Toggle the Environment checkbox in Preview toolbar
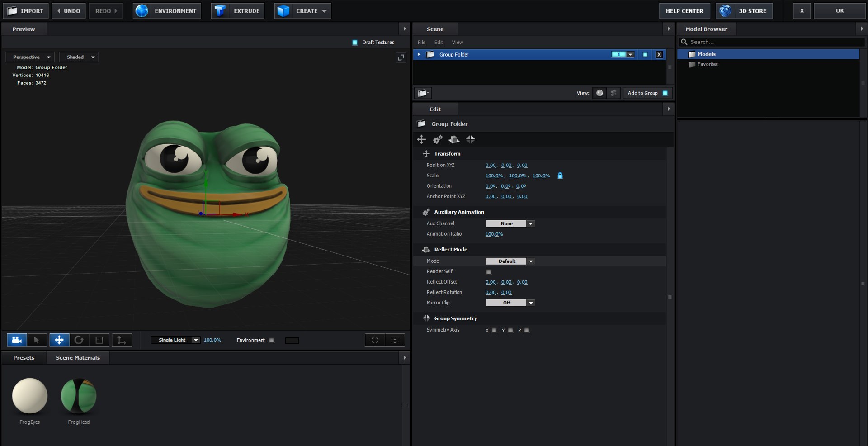 [x=272, y=340]
